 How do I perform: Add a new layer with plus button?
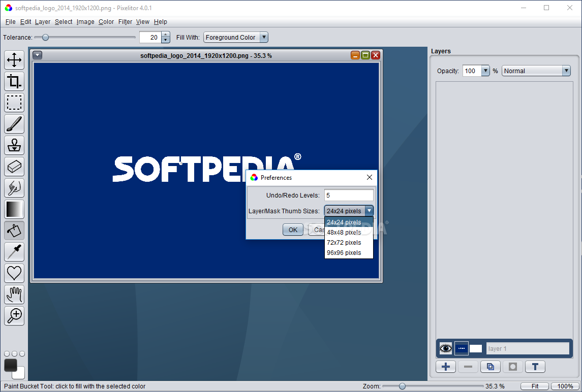pos(446,367)
